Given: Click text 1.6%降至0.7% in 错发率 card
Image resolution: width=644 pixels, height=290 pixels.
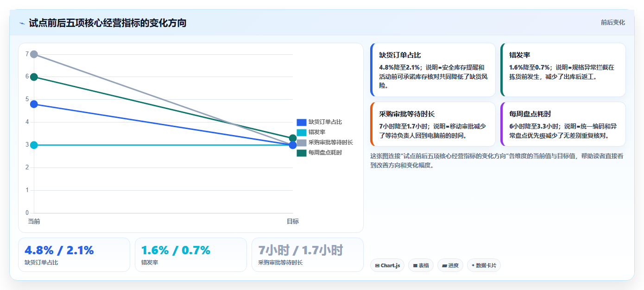Looking at the screenshot, I should [530, 67].
